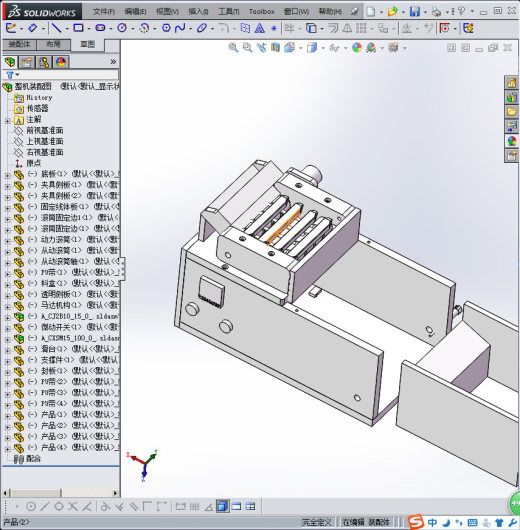Select the Line sketch tool
This screenshot has width=520, height=530.
55,28
